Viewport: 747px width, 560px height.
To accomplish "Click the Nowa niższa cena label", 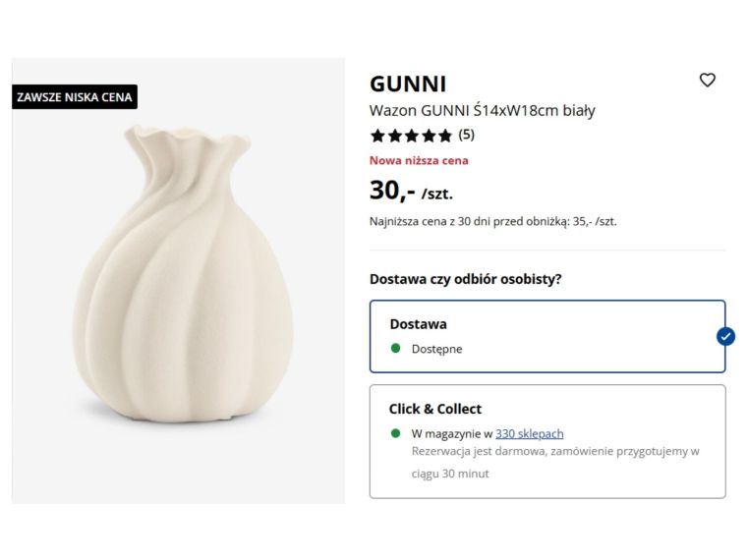I will pyautogui.click(x=419, y=160).
